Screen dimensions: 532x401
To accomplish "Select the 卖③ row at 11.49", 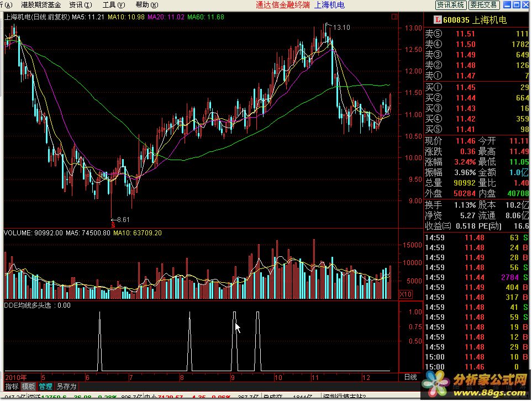I will tap(477, 55).
